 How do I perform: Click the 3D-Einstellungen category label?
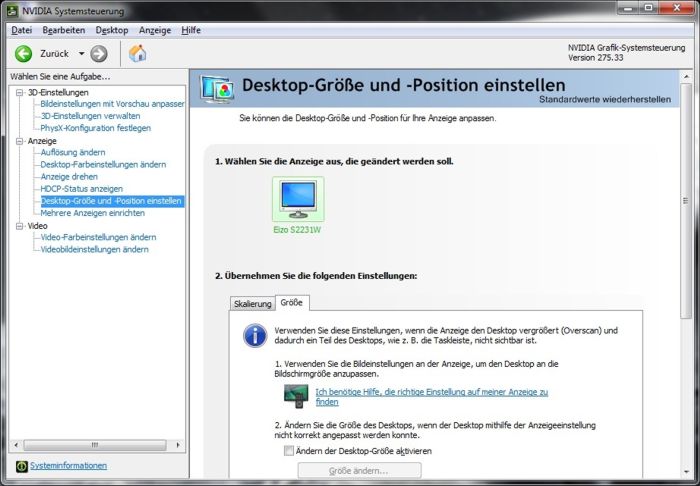(x=58, y=92)
